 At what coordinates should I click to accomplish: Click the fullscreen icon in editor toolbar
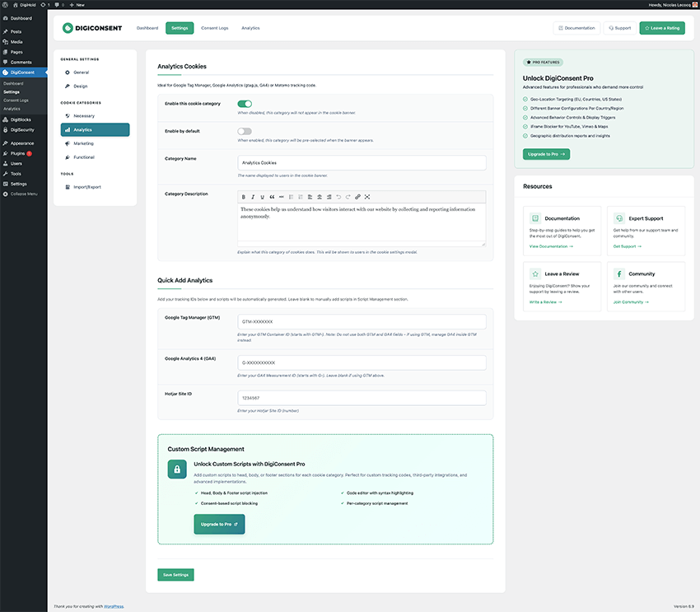367,197
